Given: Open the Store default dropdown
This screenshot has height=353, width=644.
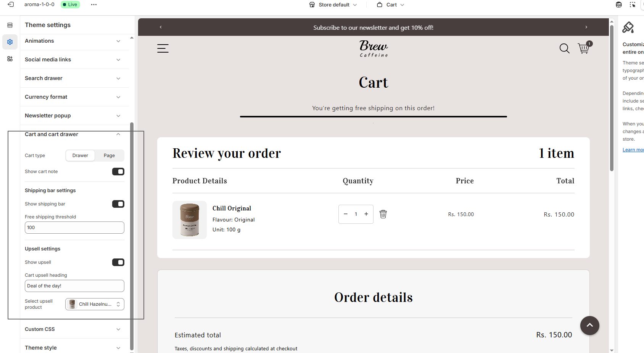Looking at the screenshot, I should (x=333, y=5).
